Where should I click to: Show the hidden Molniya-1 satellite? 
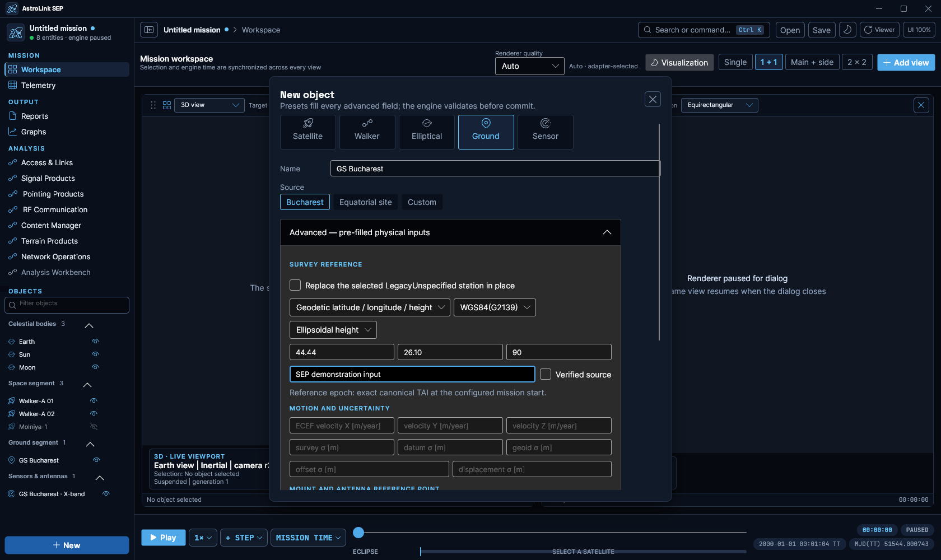click(94, 427)
